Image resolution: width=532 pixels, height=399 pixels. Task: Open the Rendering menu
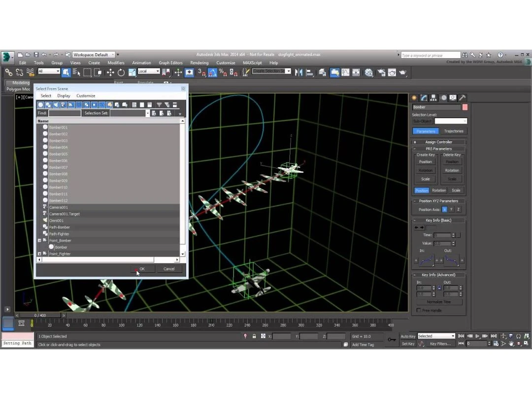(199, 63)
